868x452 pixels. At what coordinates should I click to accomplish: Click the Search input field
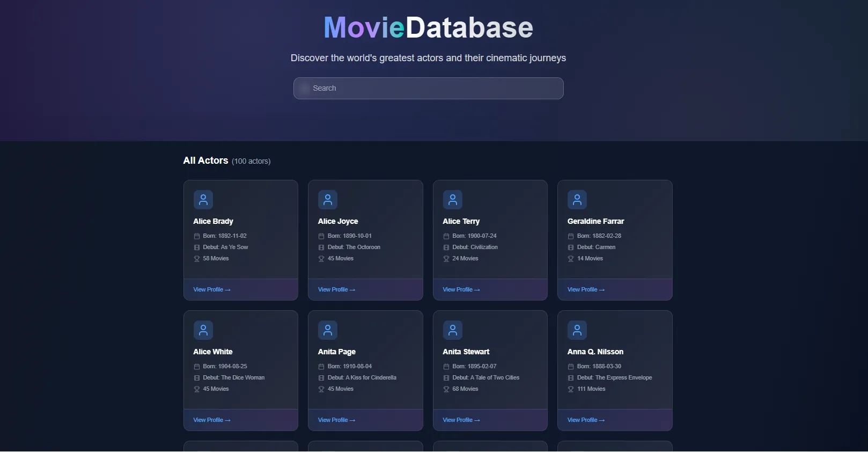[428, 88]
